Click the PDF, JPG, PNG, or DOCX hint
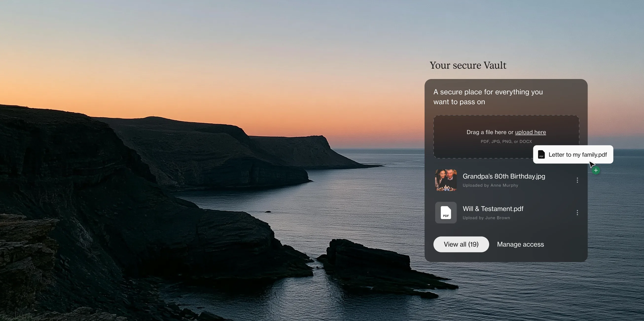 (x=506, y=141)
